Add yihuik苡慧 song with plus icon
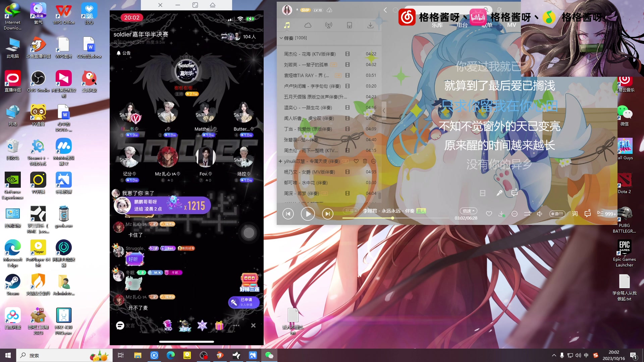This screenshot has height=362, width=644. point(280,161)
